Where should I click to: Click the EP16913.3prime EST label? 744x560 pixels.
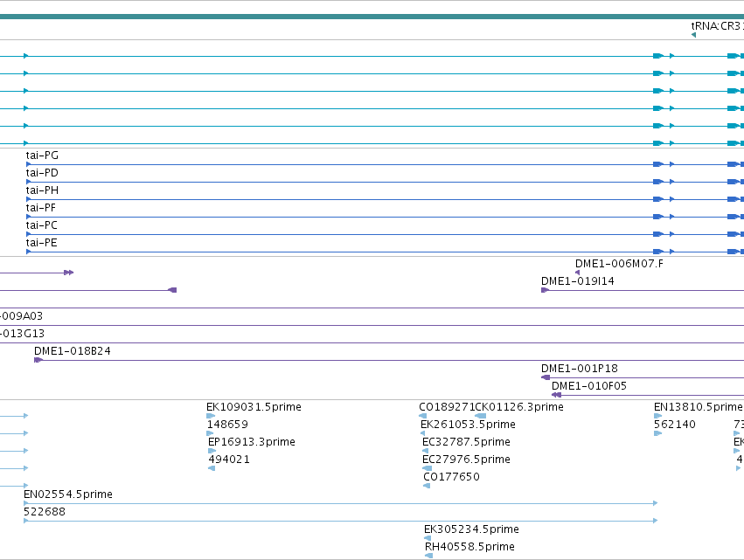(252, 442)
